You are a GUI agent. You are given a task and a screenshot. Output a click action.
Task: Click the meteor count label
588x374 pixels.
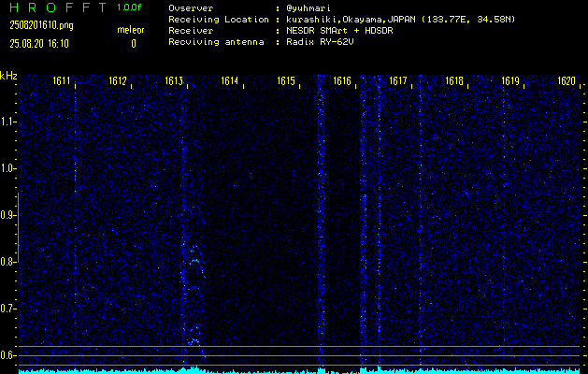[131, 30]
